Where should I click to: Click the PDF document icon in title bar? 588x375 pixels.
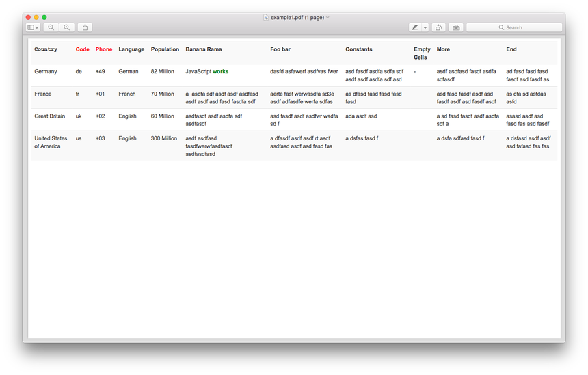pos(266,17)
